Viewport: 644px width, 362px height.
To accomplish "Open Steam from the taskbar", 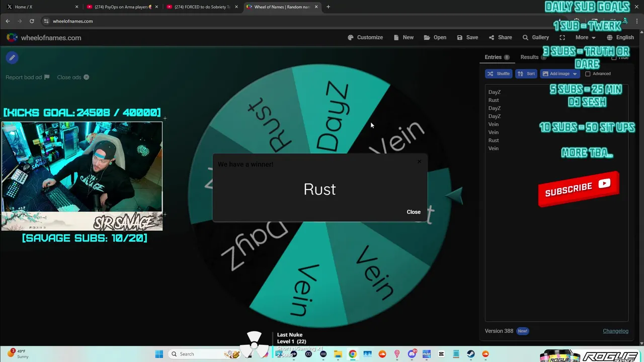I will tap(471, 354).
